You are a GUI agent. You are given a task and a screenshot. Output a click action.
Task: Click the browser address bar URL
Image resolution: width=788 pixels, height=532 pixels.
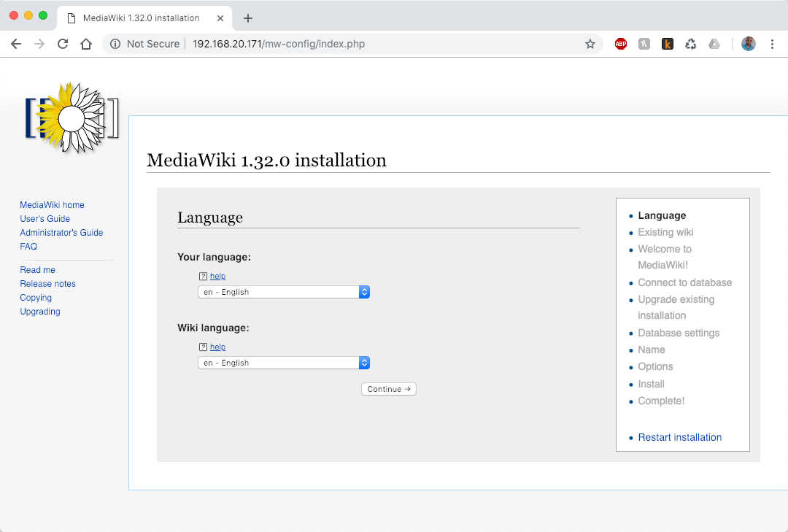pyautogui.click(x=278, y=44)
